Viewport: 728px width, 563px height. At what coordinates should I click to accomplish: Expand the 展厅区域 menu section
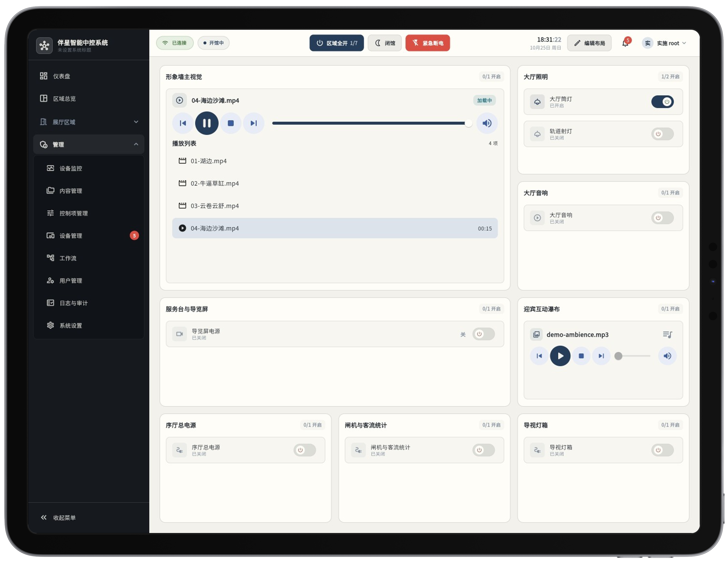click(x=89, y=122)
